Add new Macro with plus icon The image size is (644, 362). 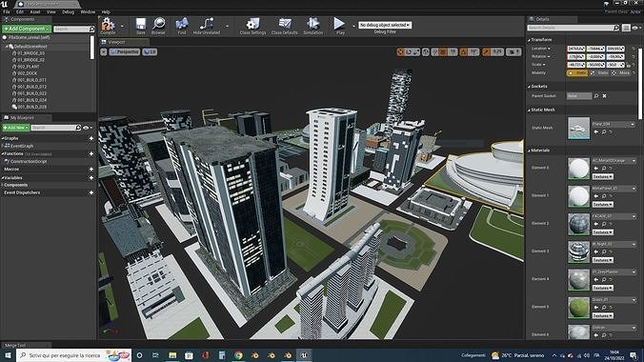91,170
